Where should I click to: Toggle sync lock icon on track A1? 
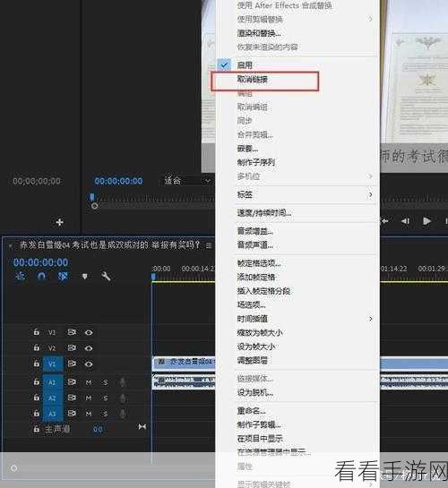coord(72,381)
